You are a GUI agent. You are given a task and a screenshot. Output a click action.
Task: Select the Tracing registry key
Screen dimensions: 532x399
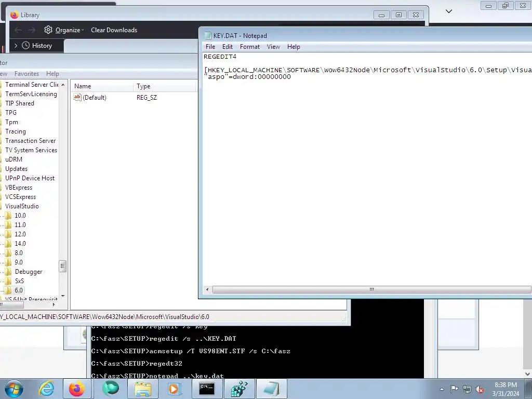(x=15, y=131)
